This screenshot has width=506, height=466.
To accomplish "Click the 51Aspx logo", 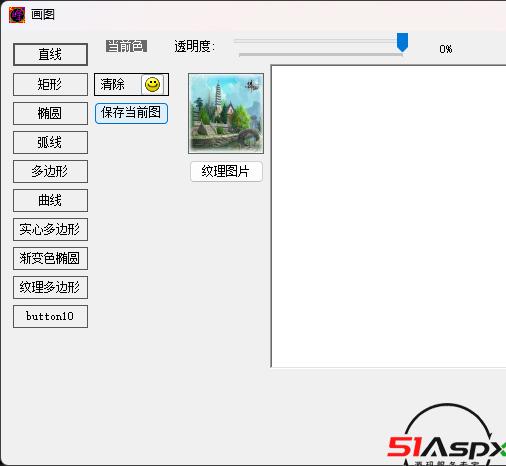I will (x=447, y=435).
